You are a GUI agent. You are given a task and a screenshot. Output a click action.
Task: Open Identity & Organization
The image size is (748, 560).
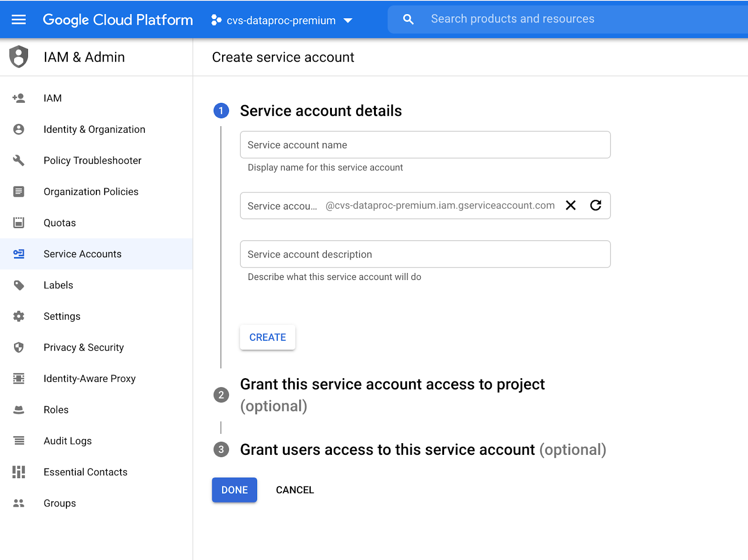(x=96, y=129)
